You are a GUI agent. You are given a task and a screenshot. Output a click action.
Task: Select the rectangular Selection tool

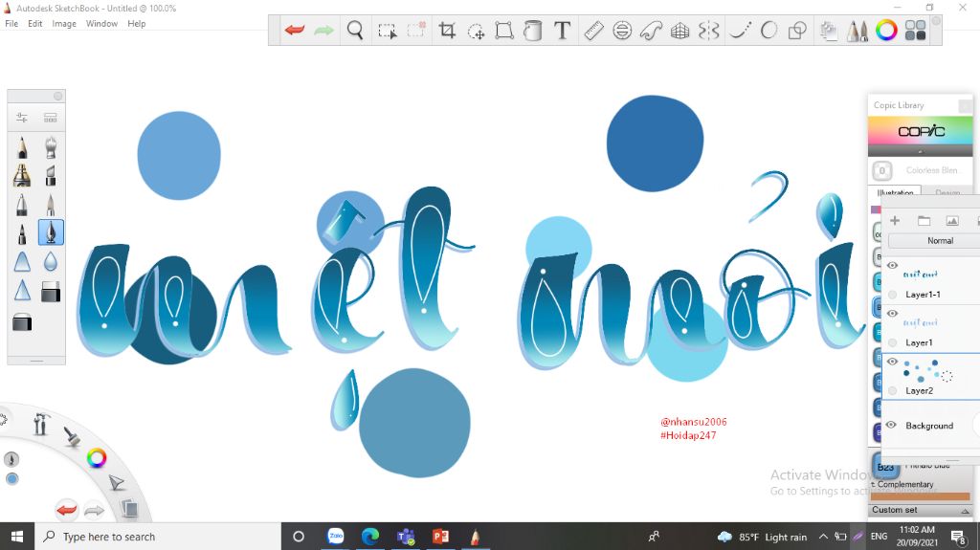pyautogui.click(x=387, y=31)
